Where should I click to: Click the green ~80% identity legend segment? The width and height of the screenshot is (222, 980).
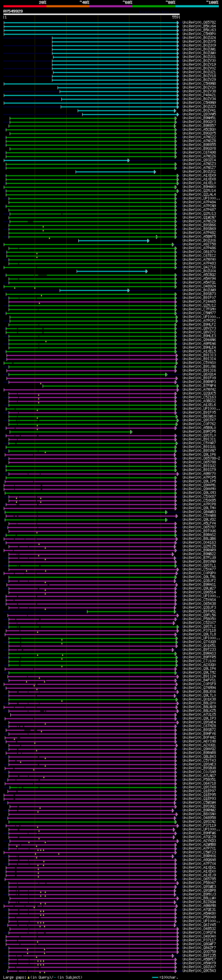coord(154,6)
